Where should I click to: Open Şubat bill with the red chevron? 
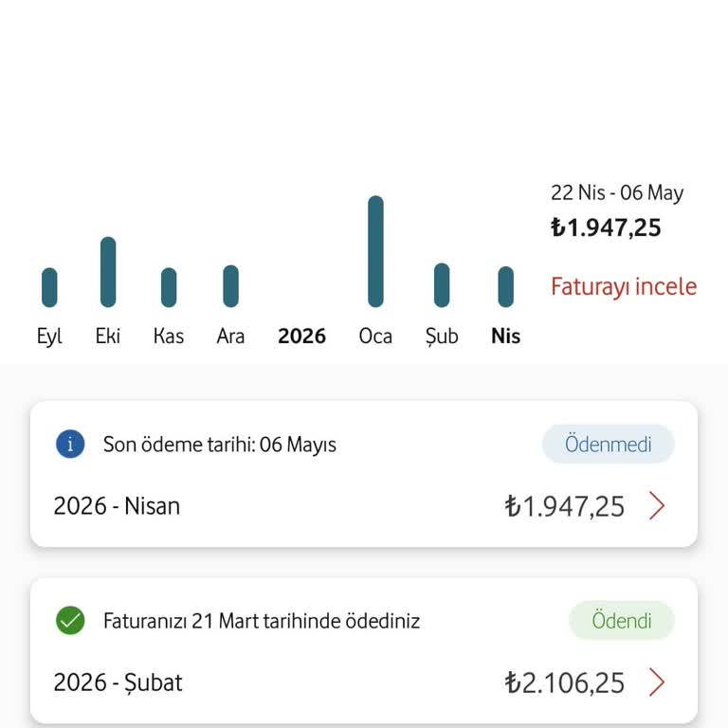click(x=657, y=682)
